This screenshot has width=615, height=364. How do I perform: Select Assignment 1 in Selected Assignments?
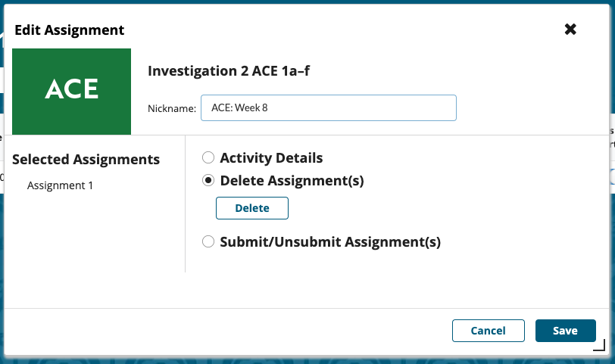click(60, 185)
